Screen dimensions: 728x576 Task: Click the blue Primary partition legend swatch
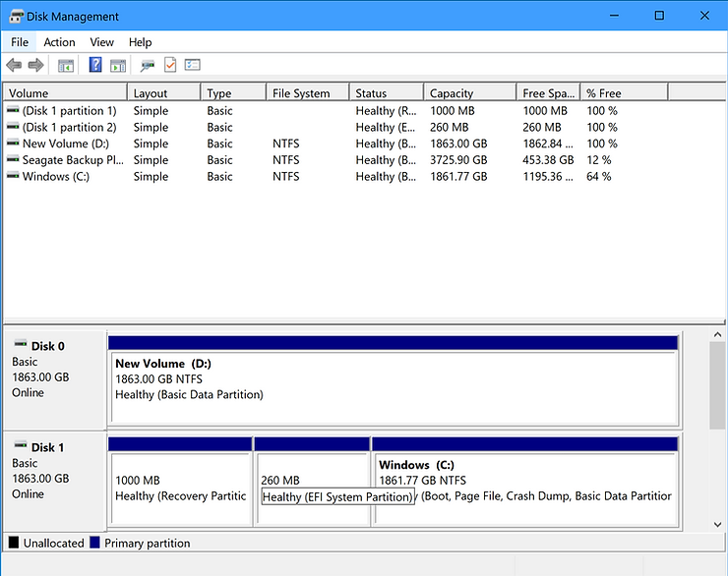(95, 543)
